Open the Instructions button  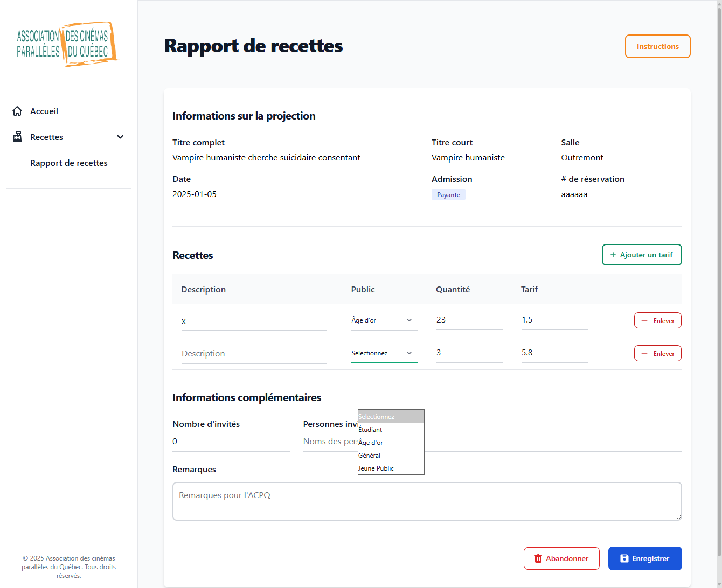tap(657, 46)
